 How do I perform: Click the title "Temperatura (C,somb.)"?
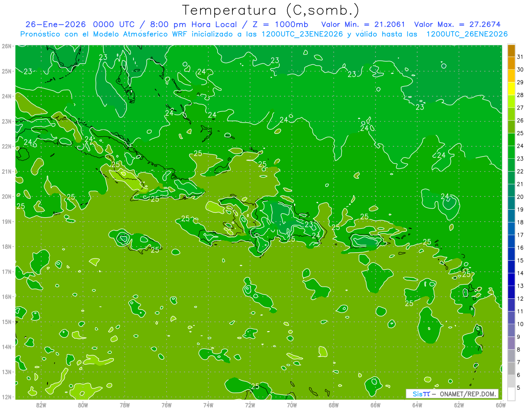270,10
